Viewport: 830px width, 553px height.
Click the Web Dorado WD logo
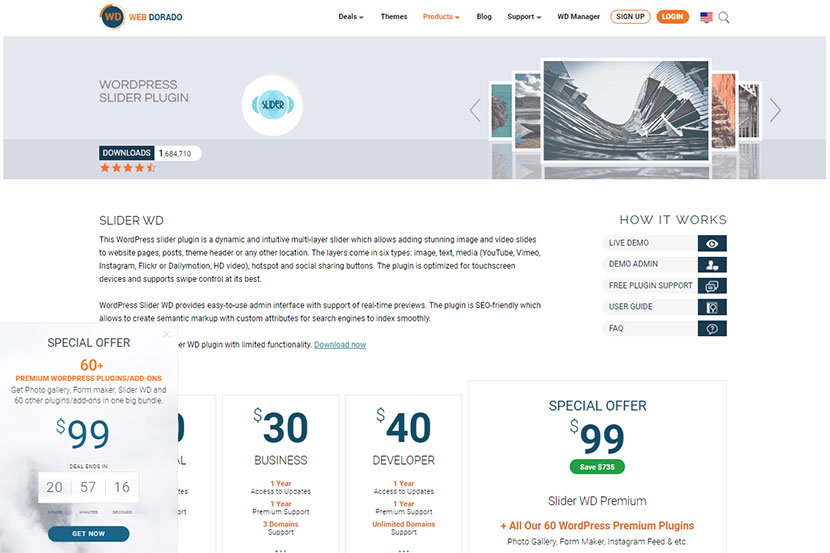(141, 17)
